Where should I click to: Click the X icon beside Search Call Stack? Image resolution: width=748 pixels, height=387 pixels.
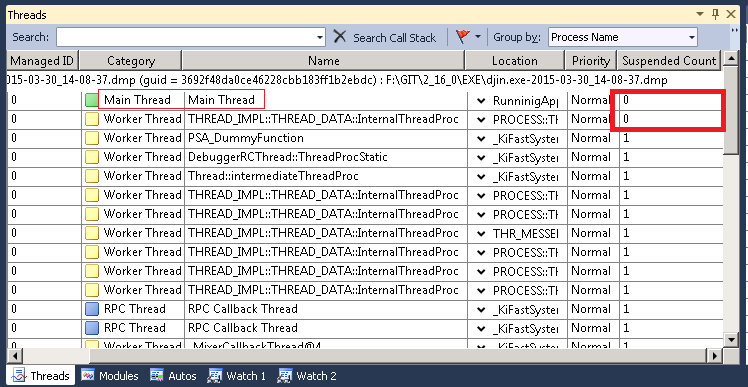click(x=340, y=37)
